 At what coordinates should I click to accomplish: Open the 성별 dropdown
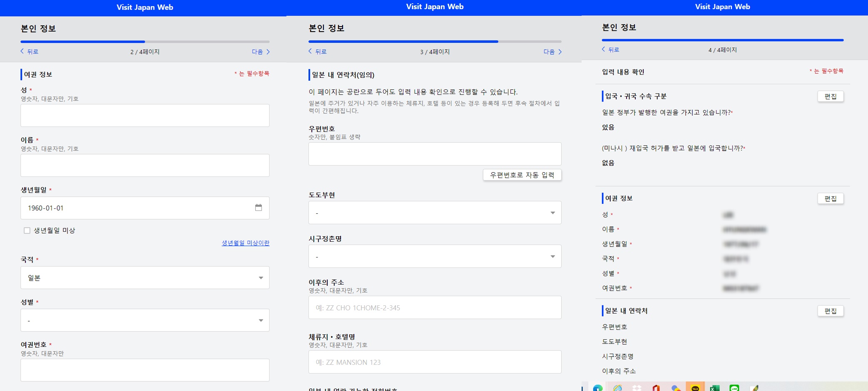coord(145,320)
